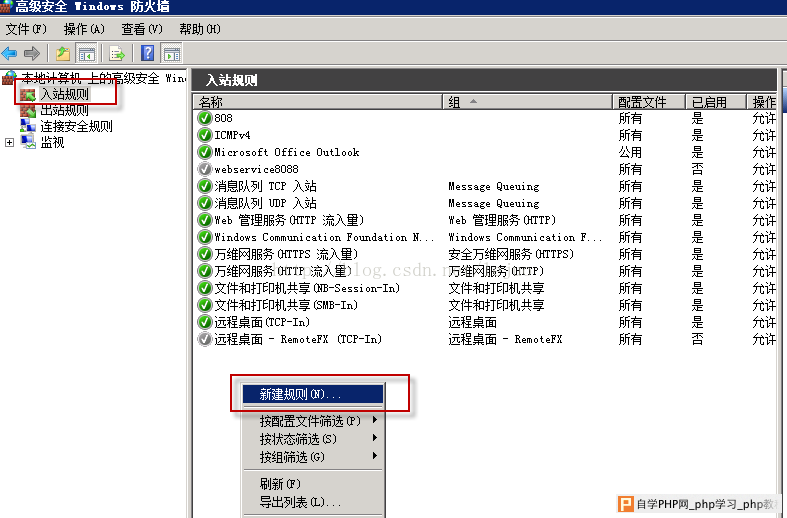Screen dimensions: 787x518
Task: Click the Export list toolbar icon
Action: point(117,53)
